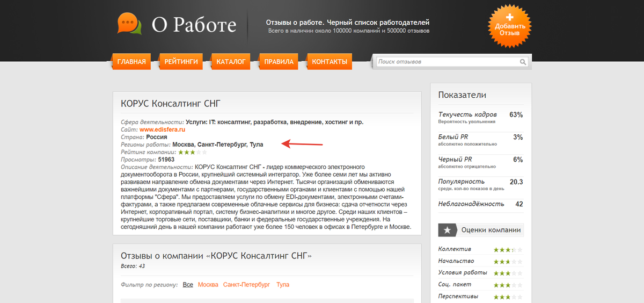Viewport: 644px width, 303px height.
Task: Click the Отзывы о работе header tagline
Action: click(348, 23)
